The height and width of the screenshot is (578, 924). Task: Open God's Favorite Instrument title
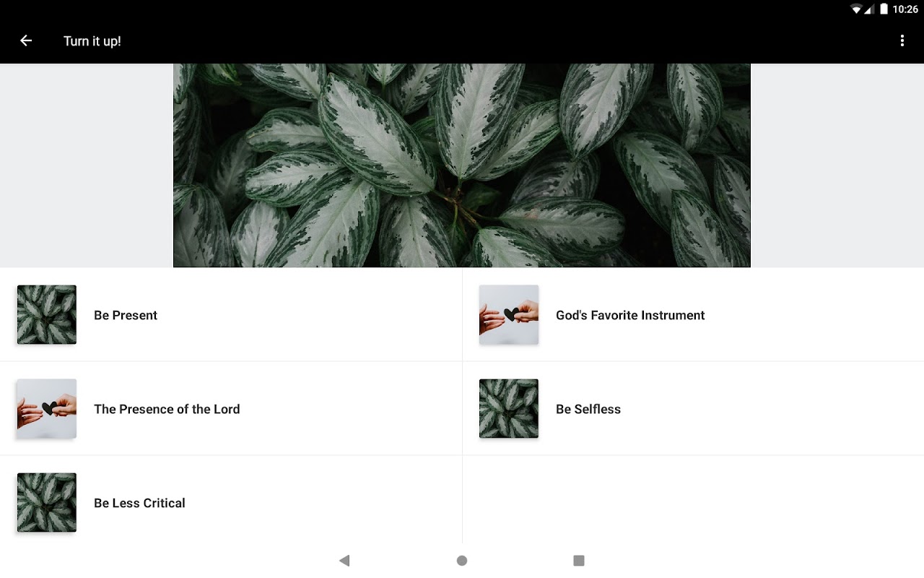(630, 315)
